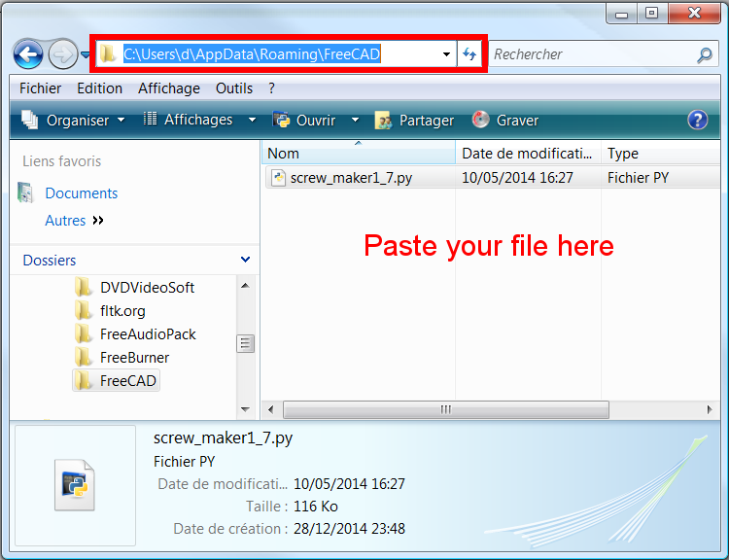Open the Affichage menu
The width and height of the screenshot is (729, 560).
pos(169,88)
